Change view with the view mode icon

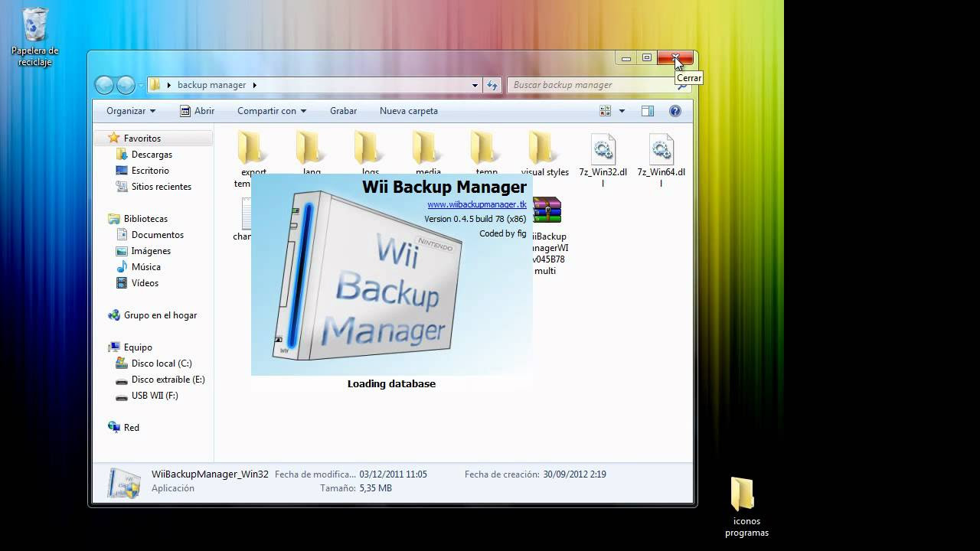606,111
